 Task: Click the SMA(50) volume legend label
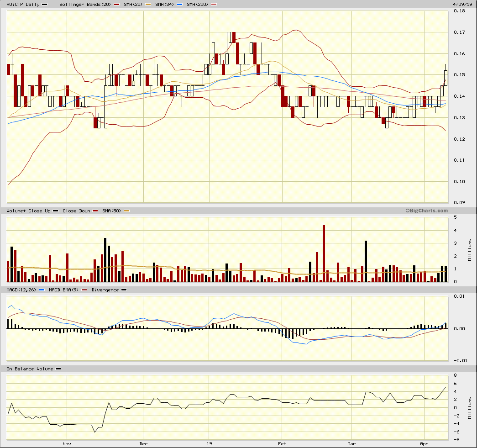[x=111, y=211]
